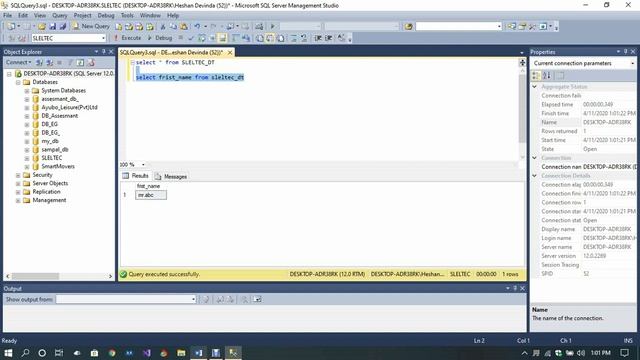Expand the Management folder

18,200
